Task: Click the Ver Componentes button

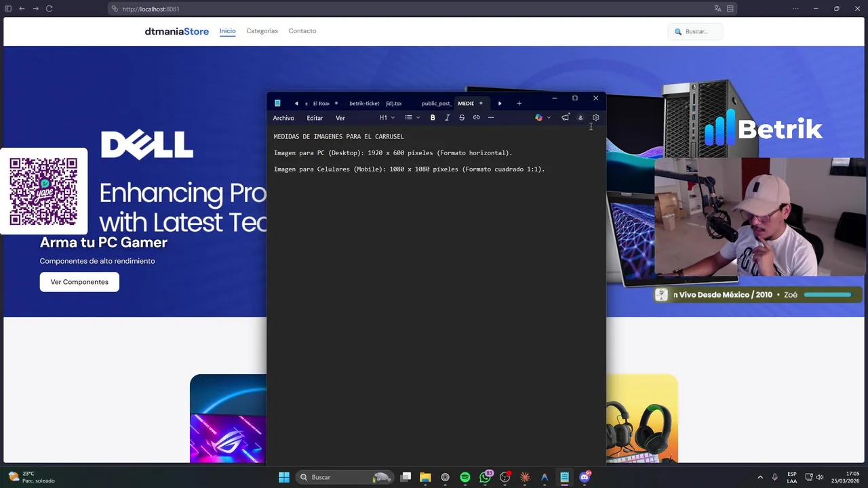Action: coord(79,282)
